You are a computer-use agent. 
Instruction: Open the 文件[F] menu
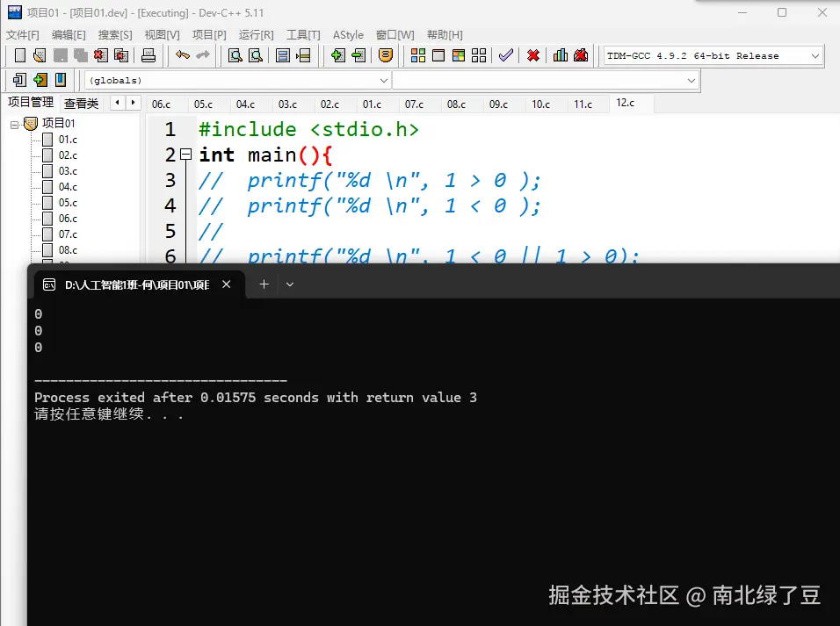pyautogui.click(x=23, y=35)
